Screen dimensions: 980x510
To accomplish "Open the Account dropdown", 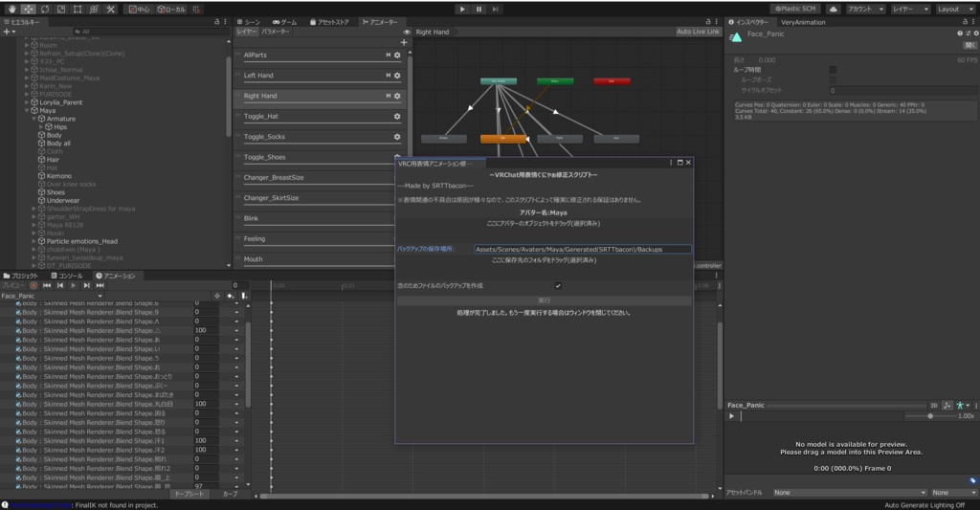I will [x=865, y=10].
